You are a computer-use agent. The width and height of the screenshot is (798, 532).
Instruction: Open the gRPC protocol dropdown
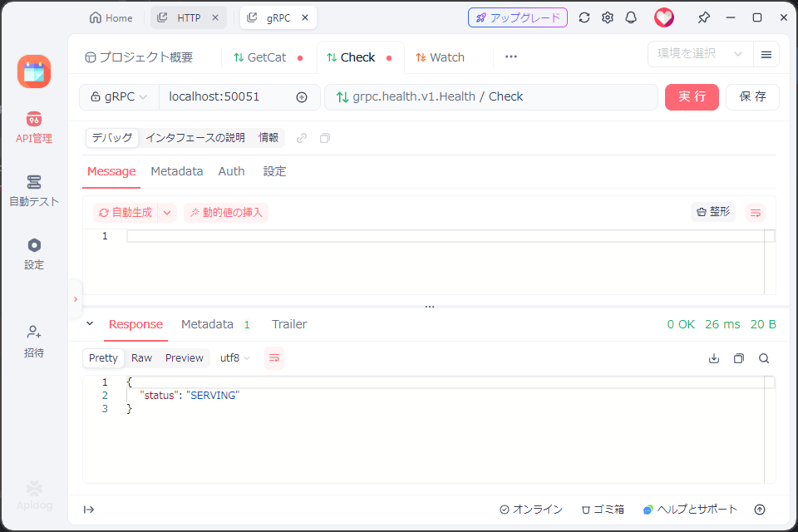tap(119, 96)
